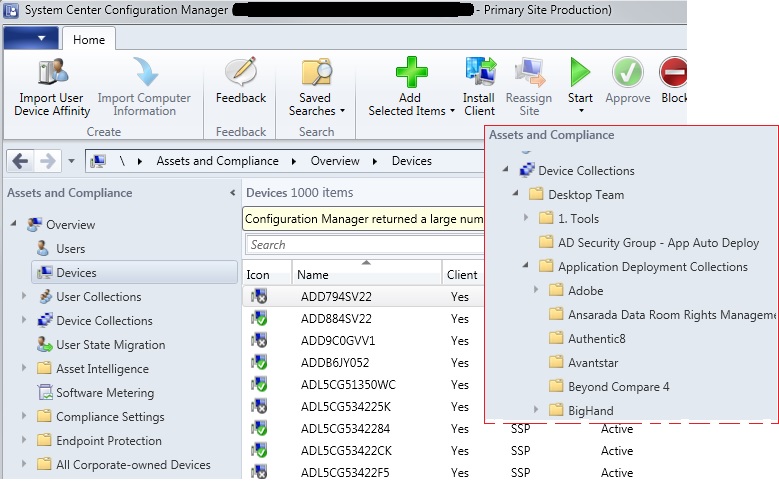779x482 pixels.
Task: Click status icon of ADD884SV22 row
Action: (x=259, y=319)
